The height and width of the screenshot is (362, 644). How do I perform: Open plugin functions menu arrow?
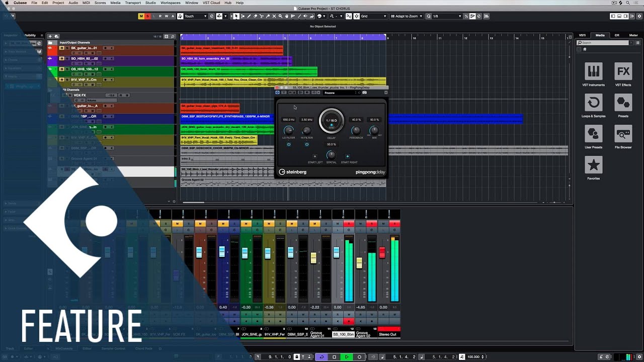tap(386, 93)
